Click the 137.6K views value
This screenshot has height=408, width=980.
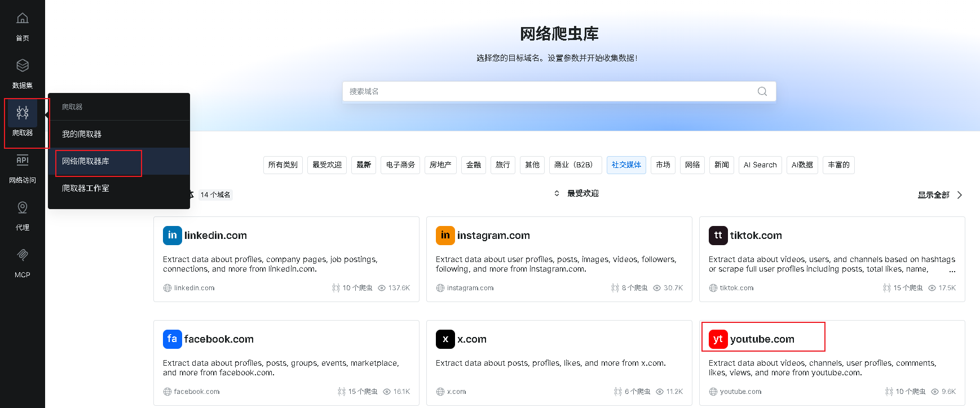coord(399,288)
